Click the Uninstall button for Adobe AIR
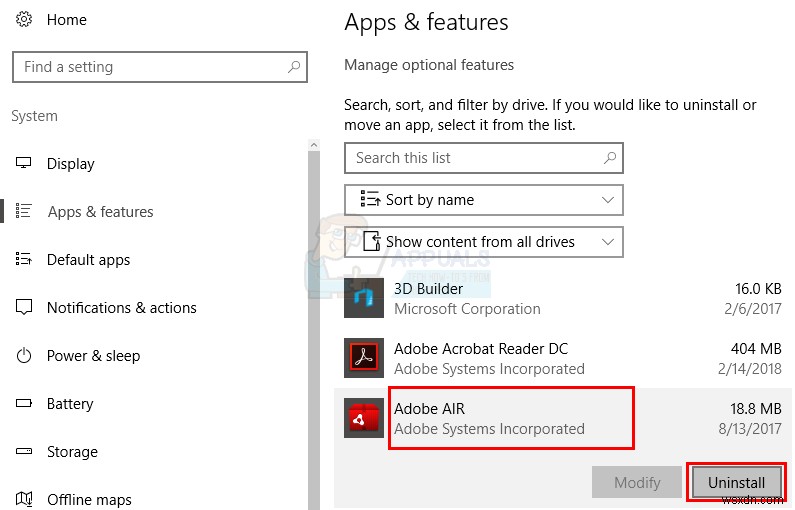 [x=736, y=482]
